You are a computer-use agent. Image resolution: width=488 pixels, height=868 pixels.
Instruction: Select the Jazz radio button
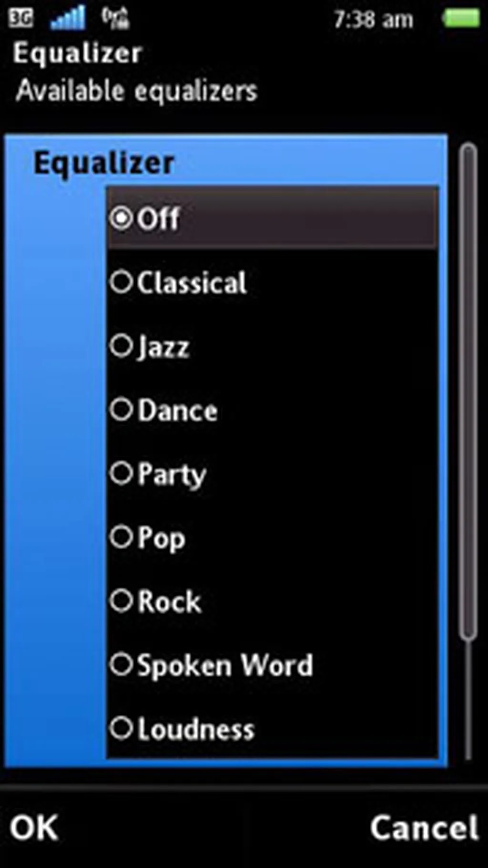point(121,345)
